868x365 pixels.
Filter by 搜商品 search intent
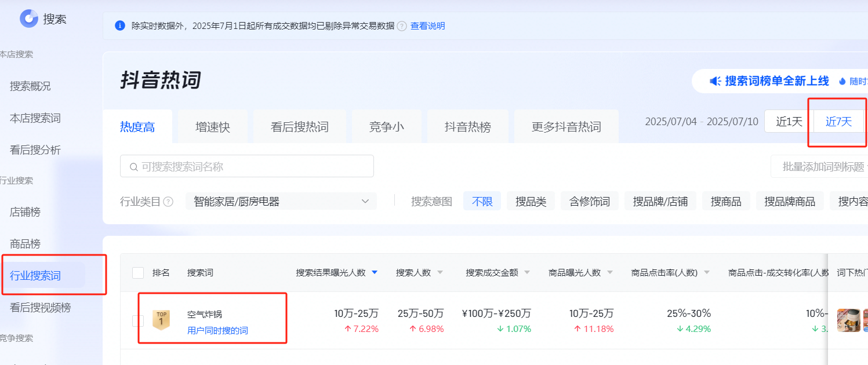click(726, 202)
